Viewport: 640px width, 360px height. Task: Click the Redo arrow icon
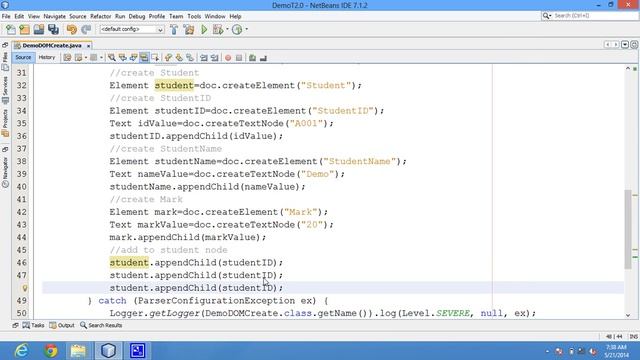[86, 29]
